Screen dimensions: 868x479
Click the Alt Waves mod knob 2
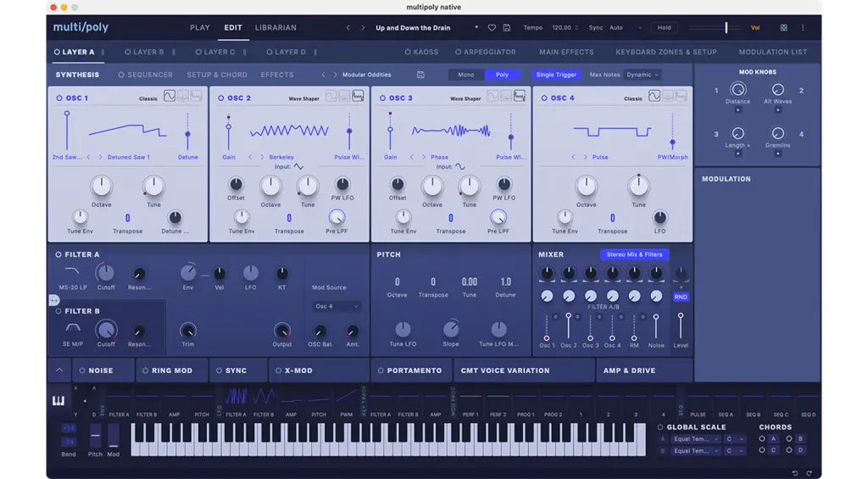point(778,90)
